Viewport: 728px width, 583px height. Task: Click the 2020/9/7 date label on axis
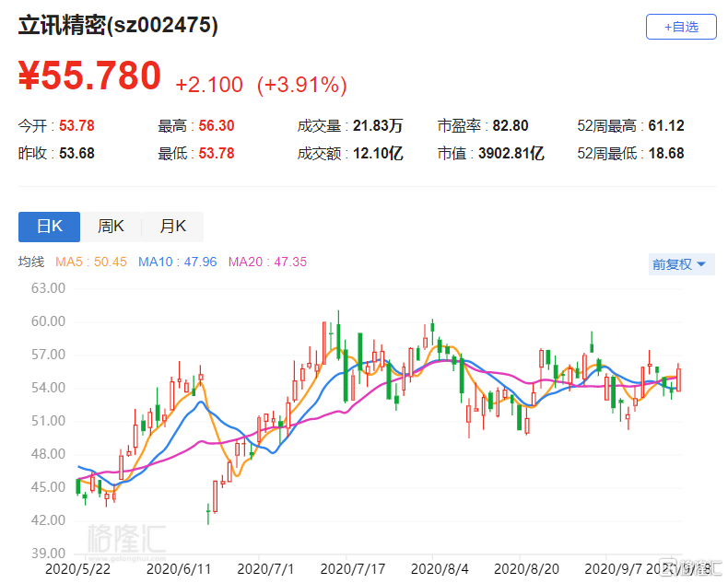(613, 569)
